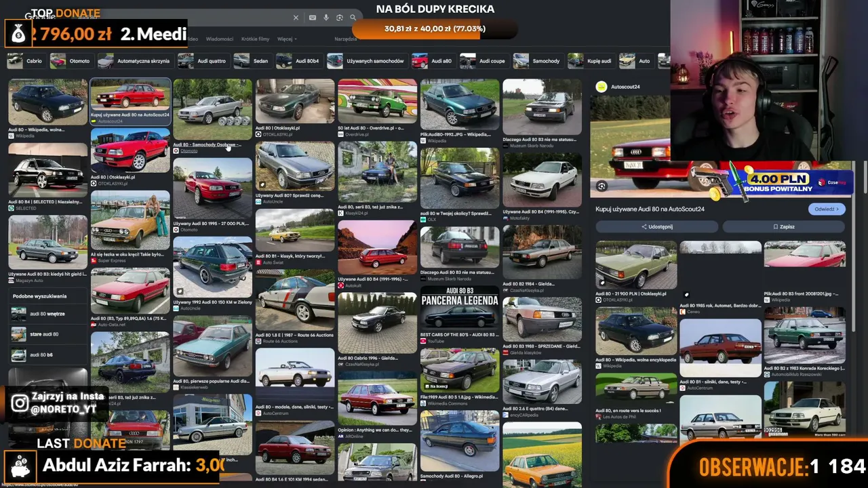Screen dimensions: 868x488
Task: Click the Super Express favicon
Action: tap(94, 260)
